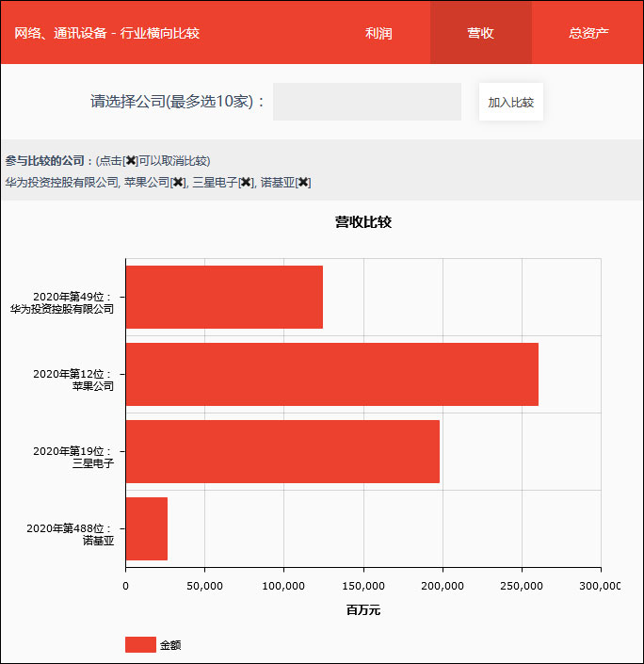Screen dimensions: 644x664
Task: Switch to the 利润 tab
Action: tap(378, 33)
